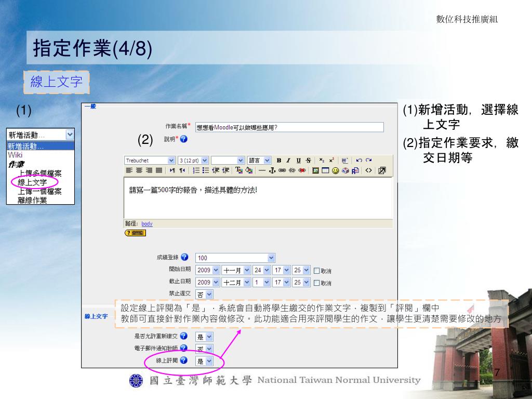Open the 3 (12 pt) font size dropdown
532x399 pixels.
point(193,161)
